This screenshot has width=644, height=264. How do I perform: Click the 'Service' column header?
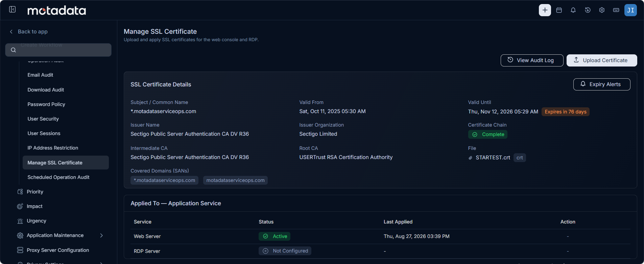[143, 222]
